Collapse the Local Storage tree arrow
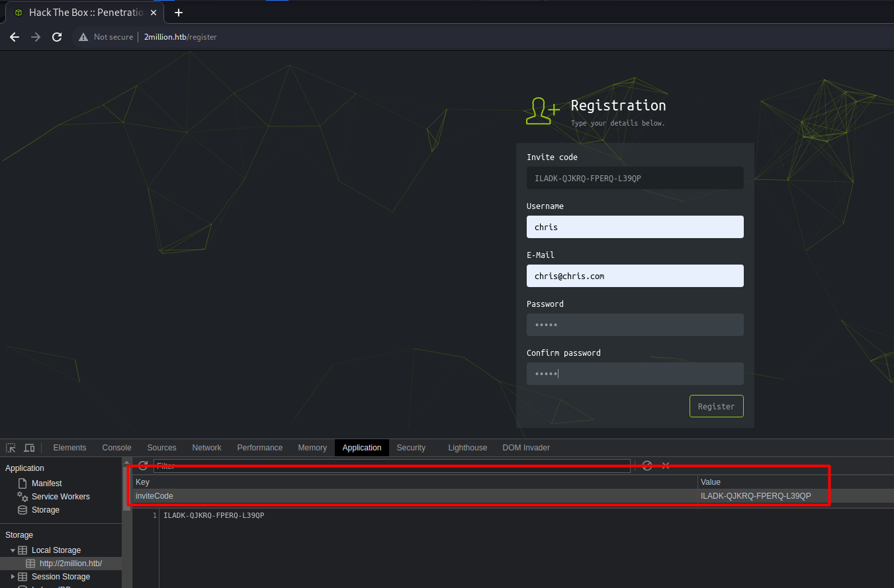 13,550
